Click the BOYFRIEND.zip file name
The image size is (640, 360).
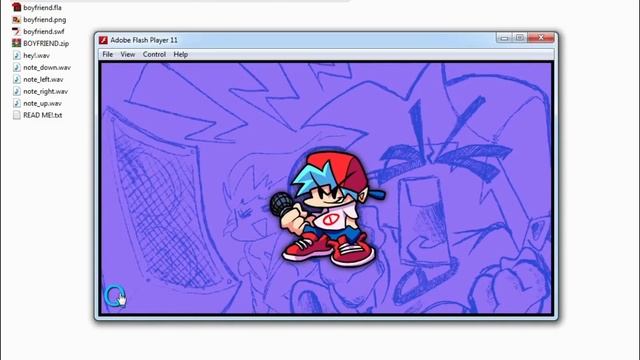point(46,43)
